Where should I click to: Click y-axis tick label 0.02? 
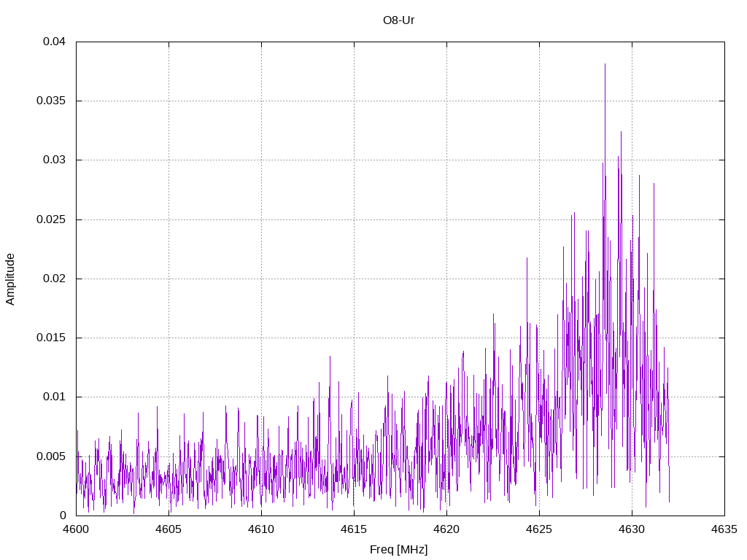[x=54, y=279]
